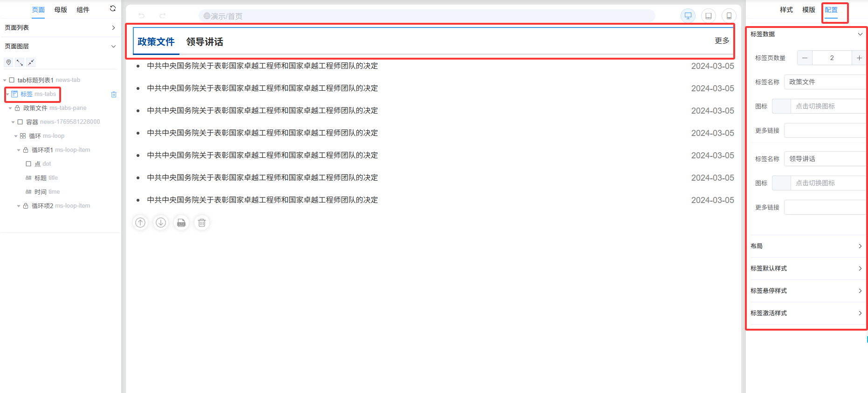This screenshot has height=393, width=868.
Task: Open the code file icon on canvas
Action: (181, 223)
